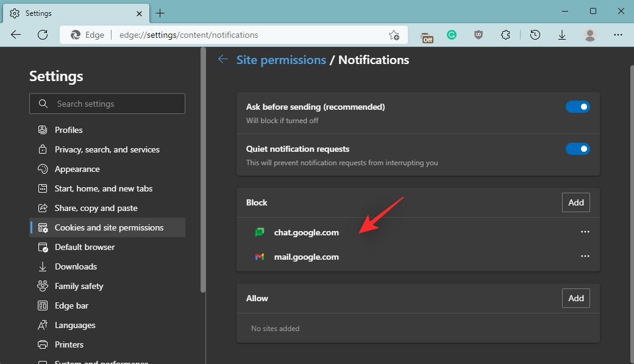Disable Quiet notification requests toggle
The width and height of the screenshot is (634, 364).
click(x=577, y=149)
